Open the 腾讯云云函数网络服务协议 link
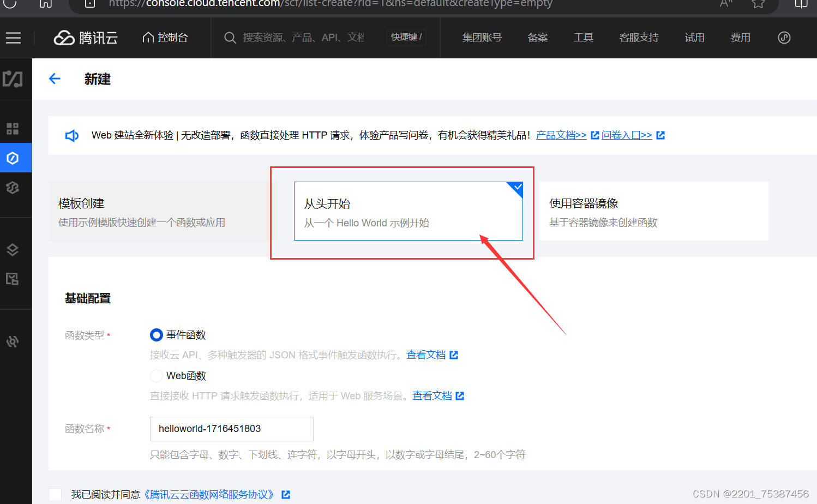Image resolution: width=817 pixels, height=504 pixels. [x=209, y=495]
